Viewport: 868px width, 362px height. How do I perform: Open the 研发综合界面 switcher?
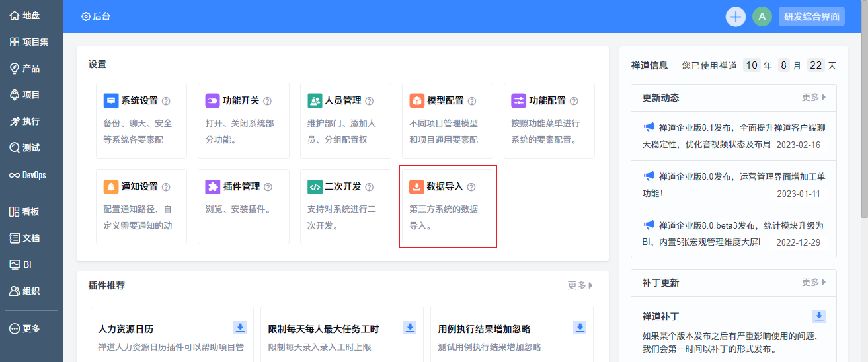tap(812, 17)
